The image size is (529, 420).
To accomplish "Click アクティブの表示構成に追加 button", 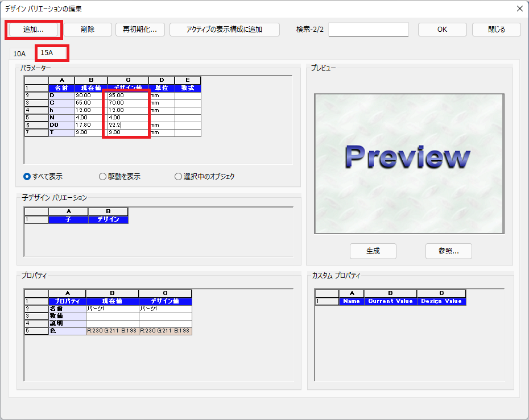I will (224, 30).
